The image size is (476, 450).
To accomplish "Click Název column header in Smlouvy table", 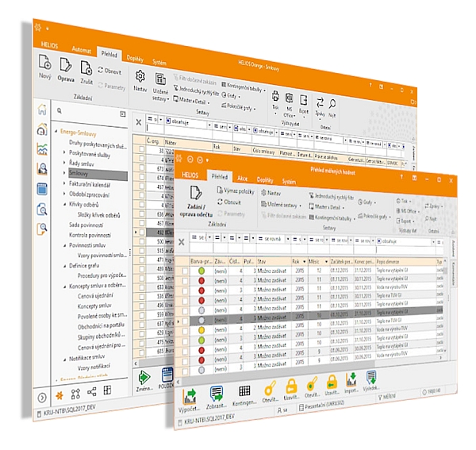I will [187, 144].
